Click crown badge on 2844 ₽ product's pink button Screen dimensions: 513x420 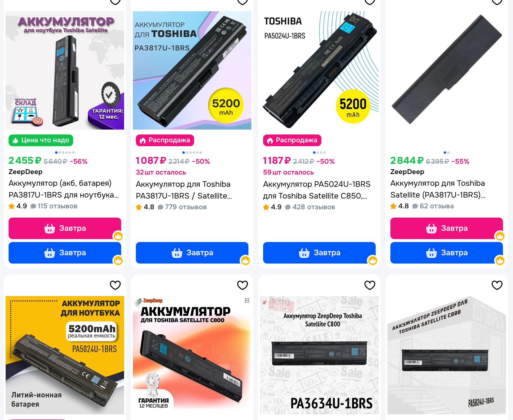coord(500,236)
